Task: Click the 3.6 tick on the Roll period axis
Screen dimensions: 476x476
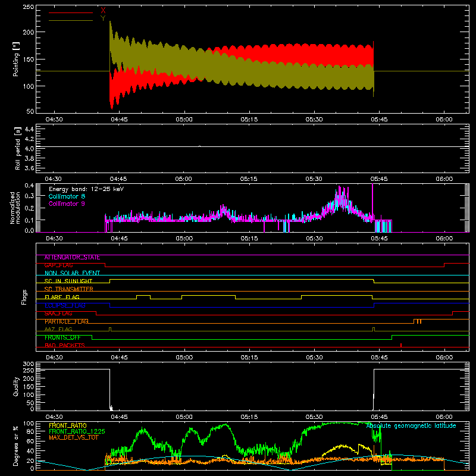Action: (29, 168)
